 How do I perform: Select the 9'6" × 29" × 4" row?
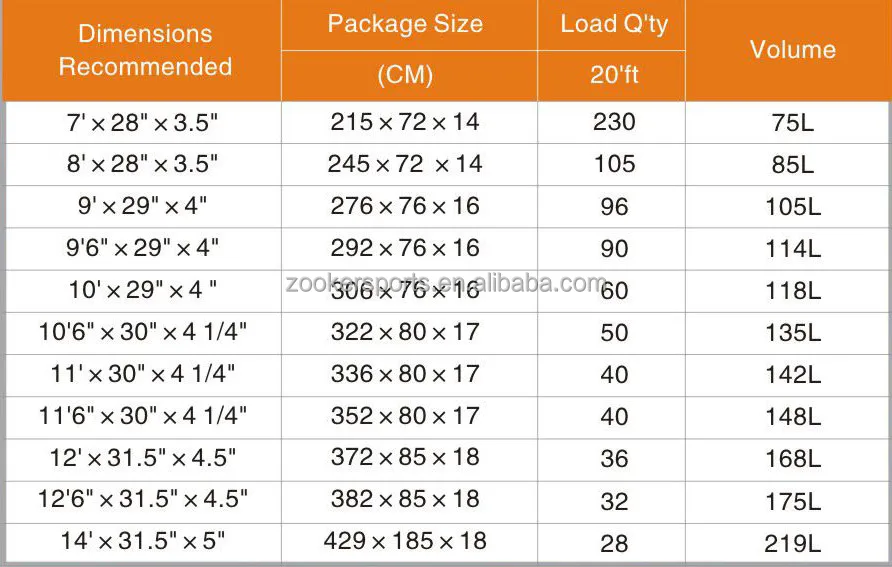pos(447,249)
